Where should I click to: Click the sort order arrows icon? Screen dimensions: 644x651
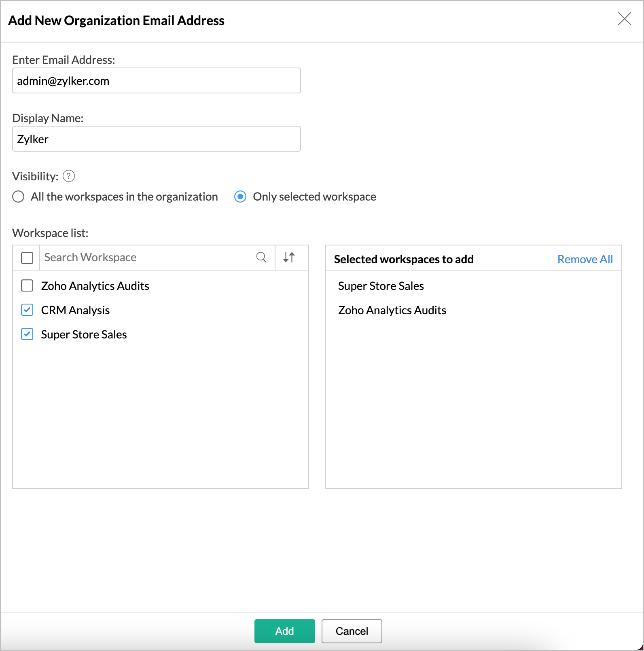pos(289,257)
